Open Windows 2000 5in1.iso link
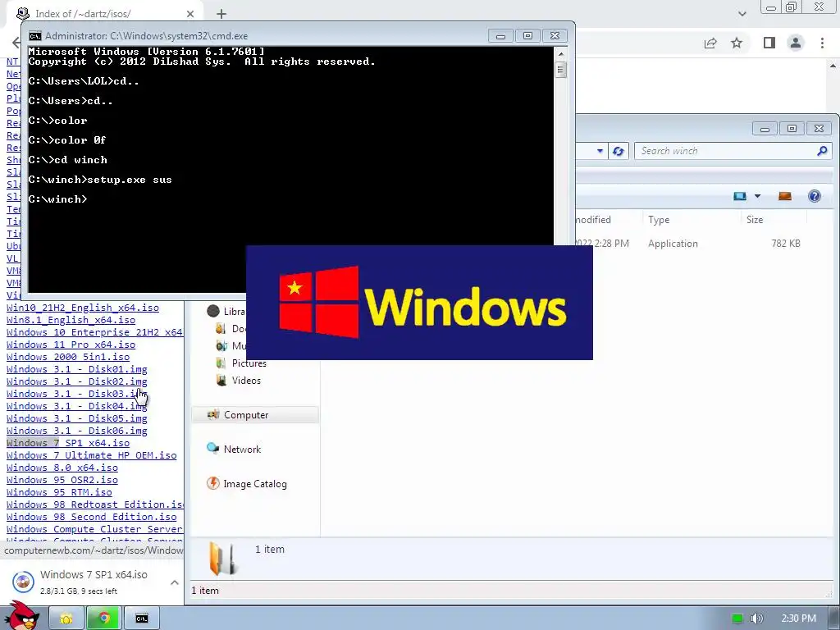This screenshot has height=630, width=840. tap(68, 357)
